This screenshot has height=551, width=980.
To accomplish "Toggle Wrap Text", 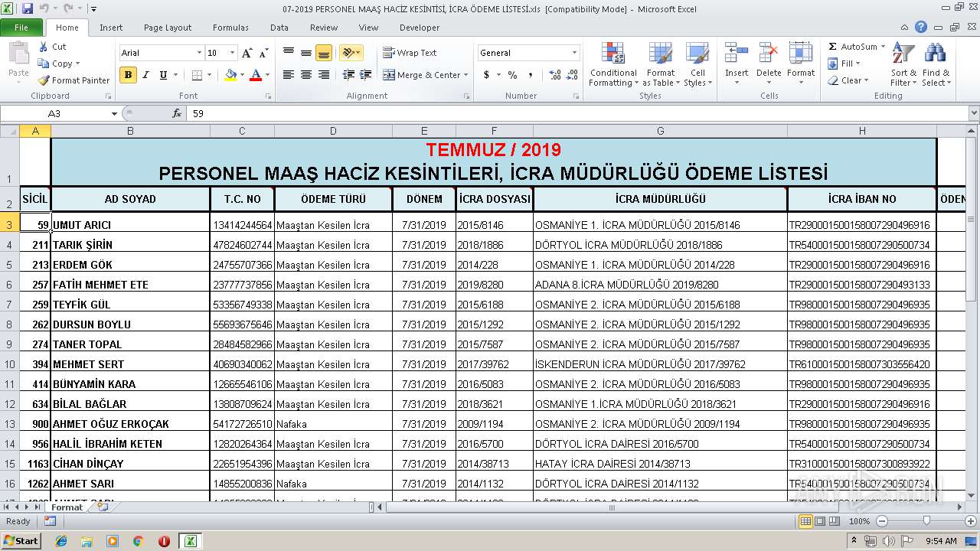I will [x=410, y=53].
